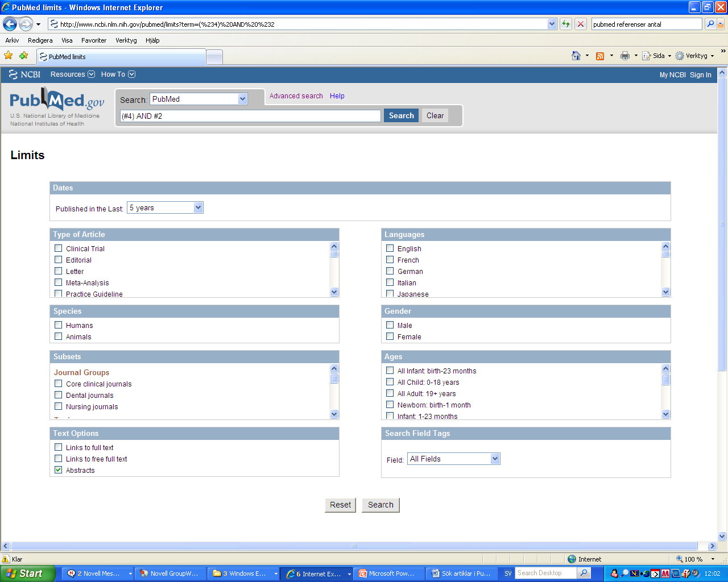Open the Hjälp menu
728x582 pixels.
(x=152, y=40)
